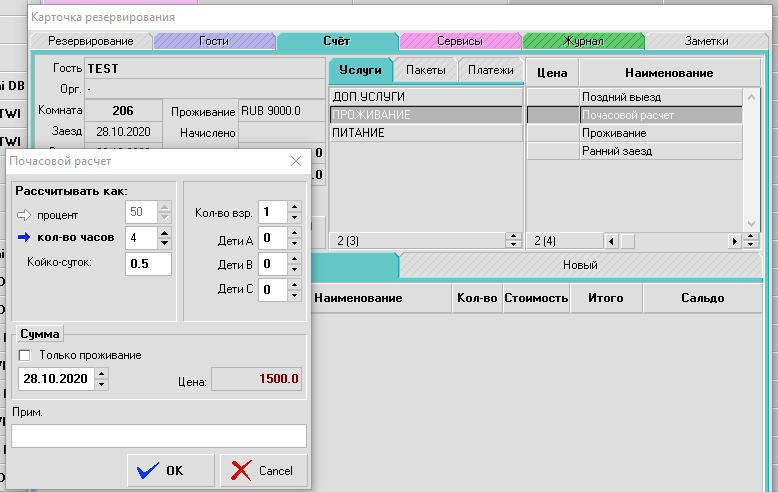The height and width of the screenshot is (492, 778).
Task: Close the Почасовой расчет dialog
Action: (x=295, y=161)
